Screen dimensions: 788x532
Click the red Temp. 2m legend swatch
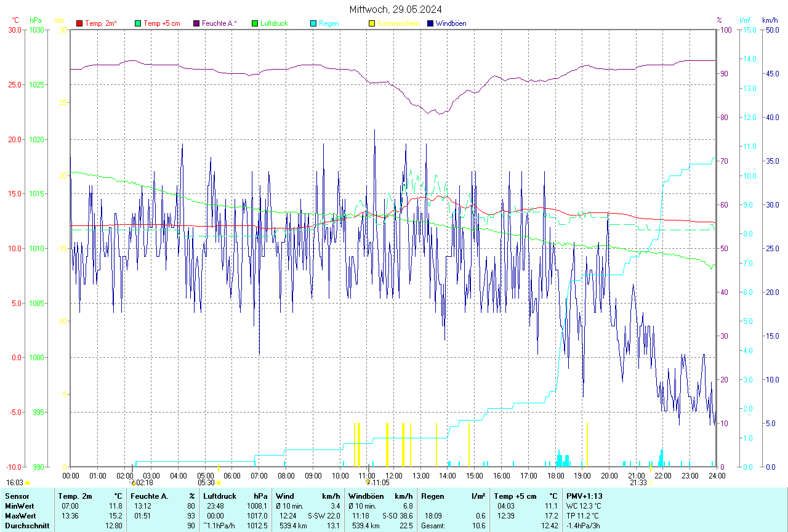tap(79, 23)
